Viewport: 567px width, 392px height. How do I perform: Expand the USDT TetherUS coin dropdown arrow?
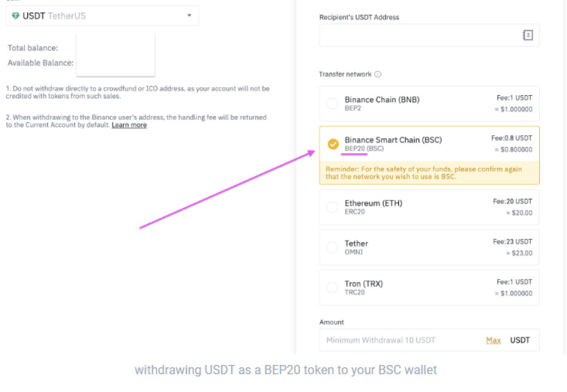coord(189,15)
